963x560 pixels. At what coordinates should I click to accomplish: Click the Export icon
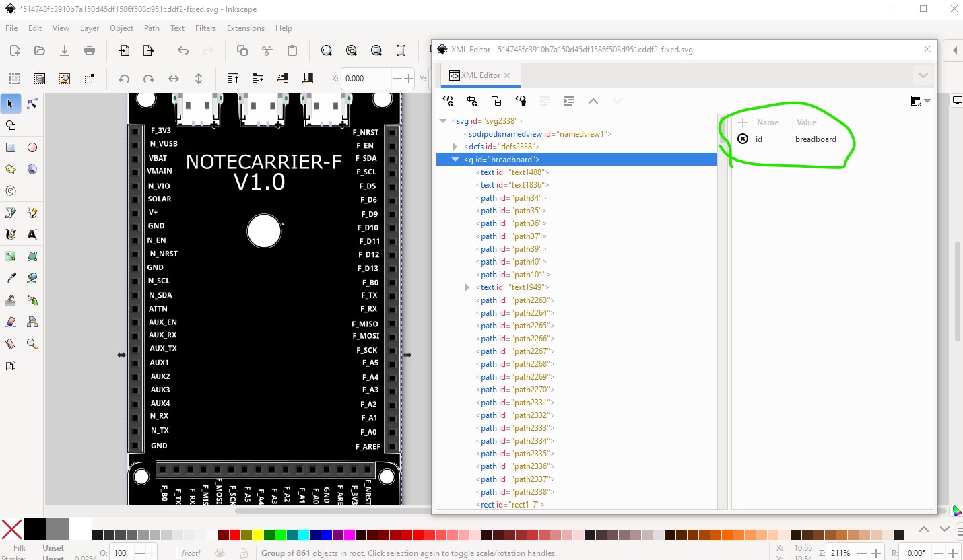tap(149, 50)
